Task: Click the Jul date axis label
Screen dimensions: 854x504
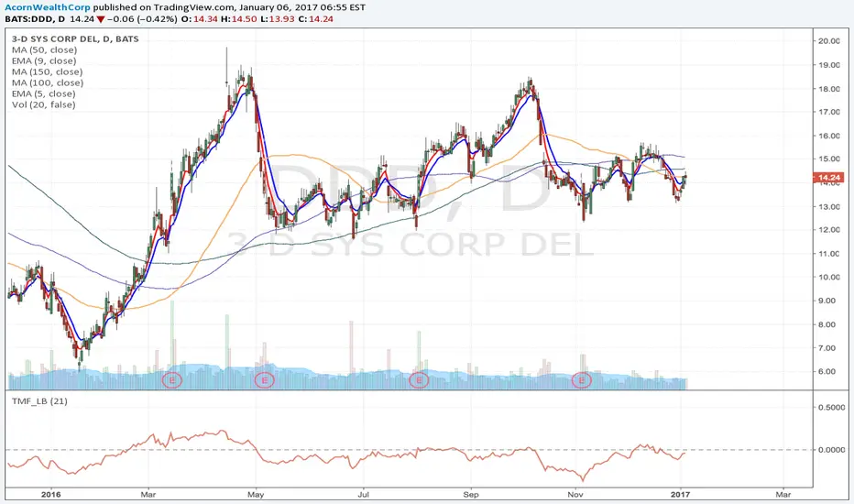Action: [x=363, y=495]
